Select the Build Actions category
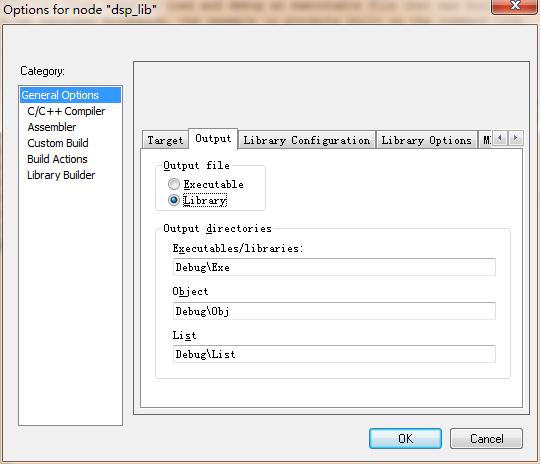The height and width of the screenshot is (464, 540). 57,159
